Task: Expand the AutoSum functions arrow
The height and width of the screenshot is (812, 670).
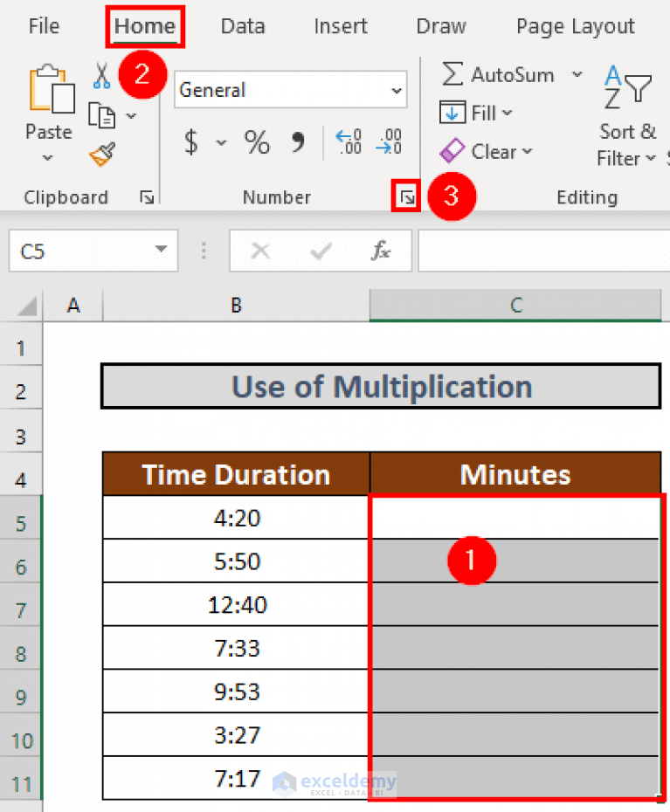Action: coord(577,74)
